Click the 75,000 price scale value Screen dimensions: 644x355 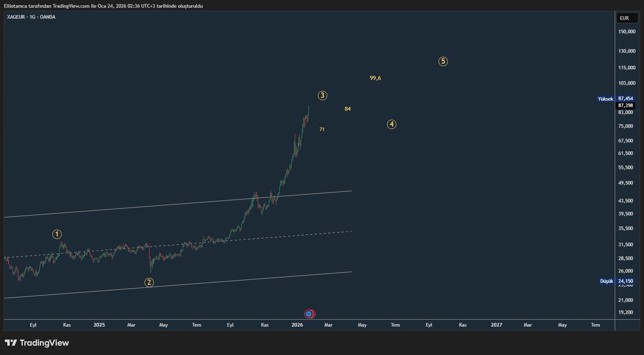[626, 126]
